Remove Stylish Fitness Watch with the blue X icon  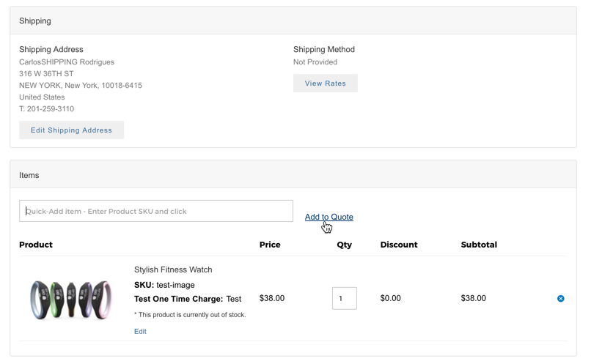pyautogui.click(x=560, y=299)
